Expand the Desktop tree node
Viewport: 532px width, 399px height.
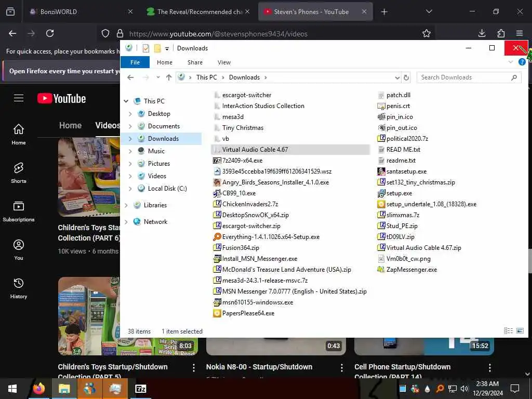[x=130, y=114]
